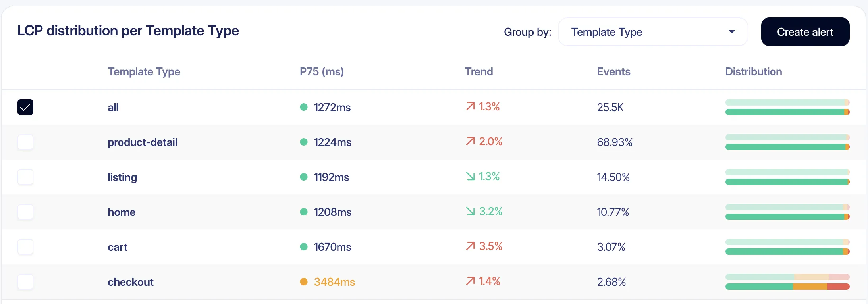Viewport: 868px width, 304px height.
Task: Click the checkout distribution bar
Action: tap(787, 282)
